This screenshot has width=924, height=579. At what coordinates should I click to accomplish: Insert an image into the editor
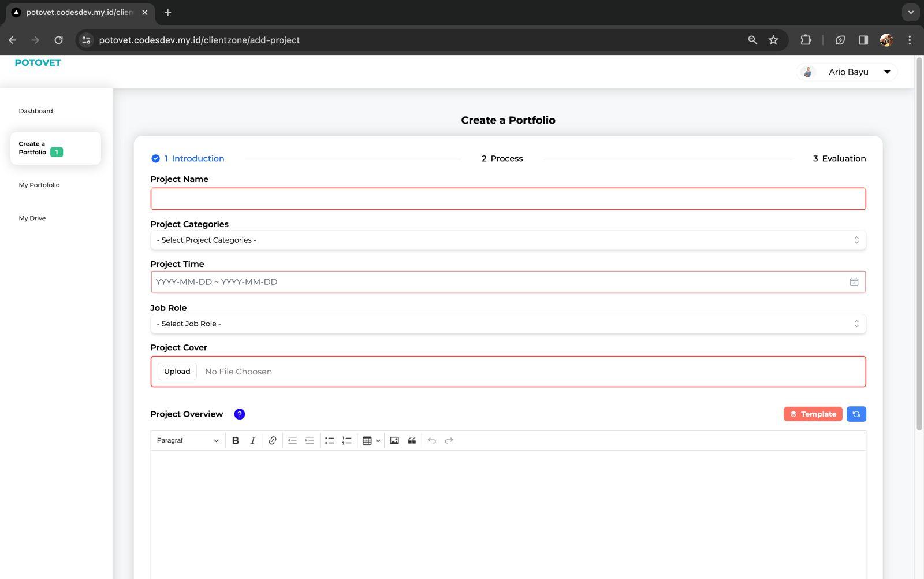pyautogui.click(x=394, y=440)
